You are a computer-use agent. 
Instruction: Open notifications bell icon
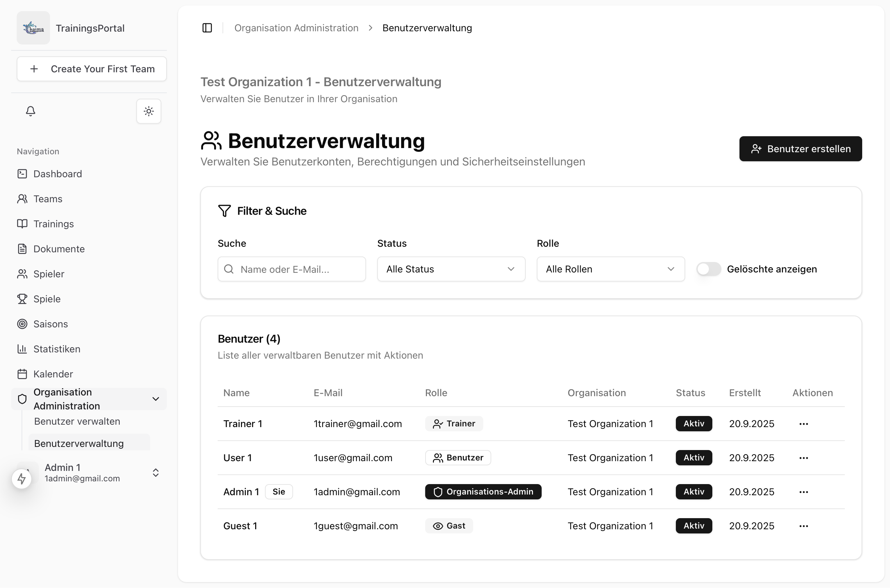pos(31,111)
